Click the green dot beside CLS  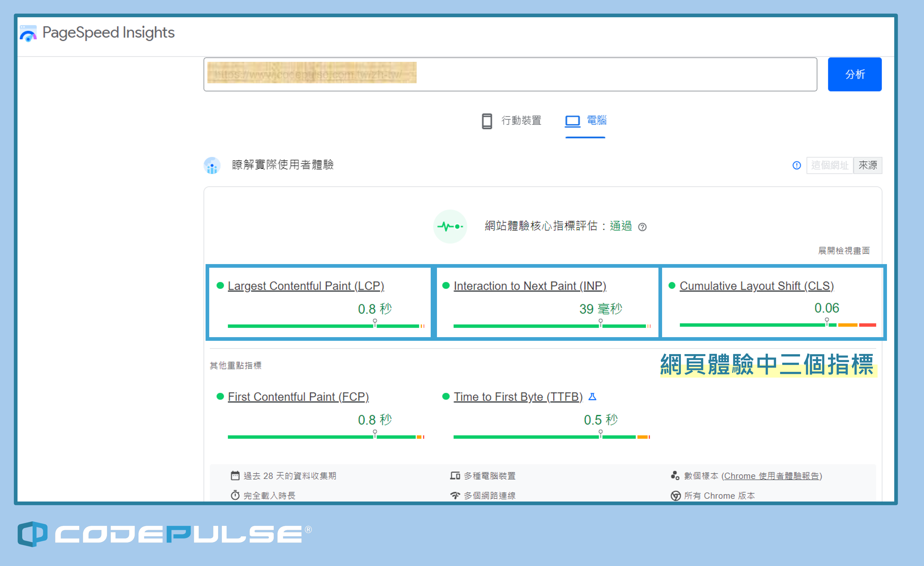coord(672,286)
